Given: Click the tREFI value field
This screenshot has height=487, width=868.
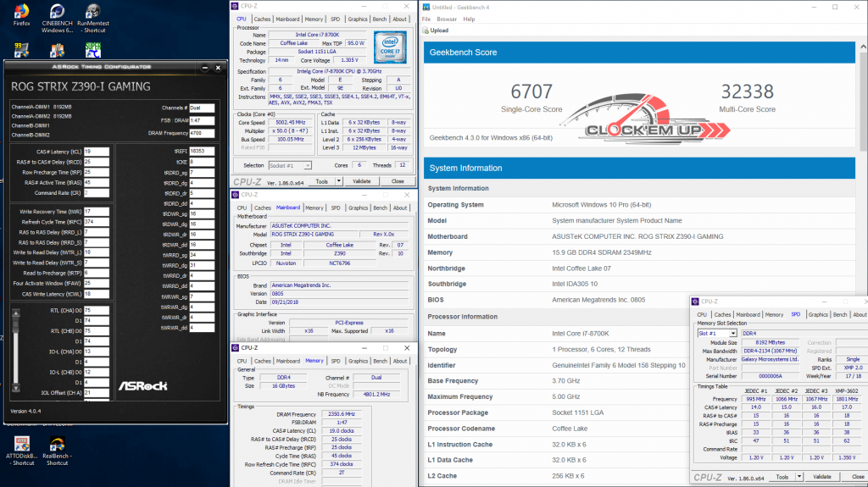Looking at the screenshot, I should click(201, 150).
